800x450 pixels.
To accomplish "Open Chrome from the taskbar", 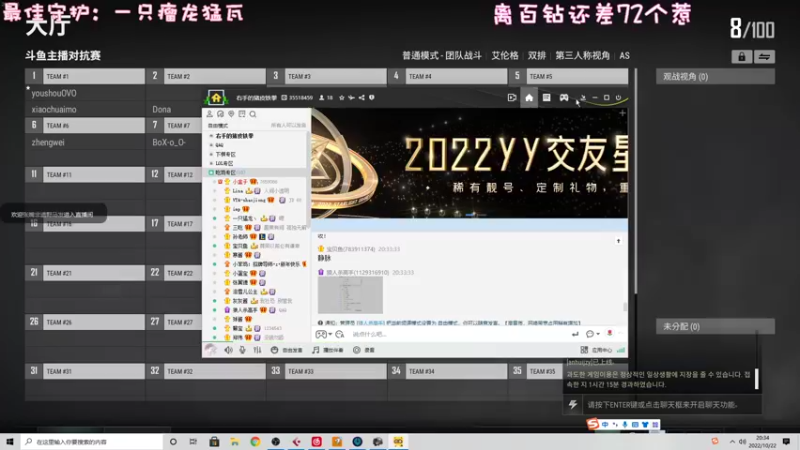I will tap(255, 441).
